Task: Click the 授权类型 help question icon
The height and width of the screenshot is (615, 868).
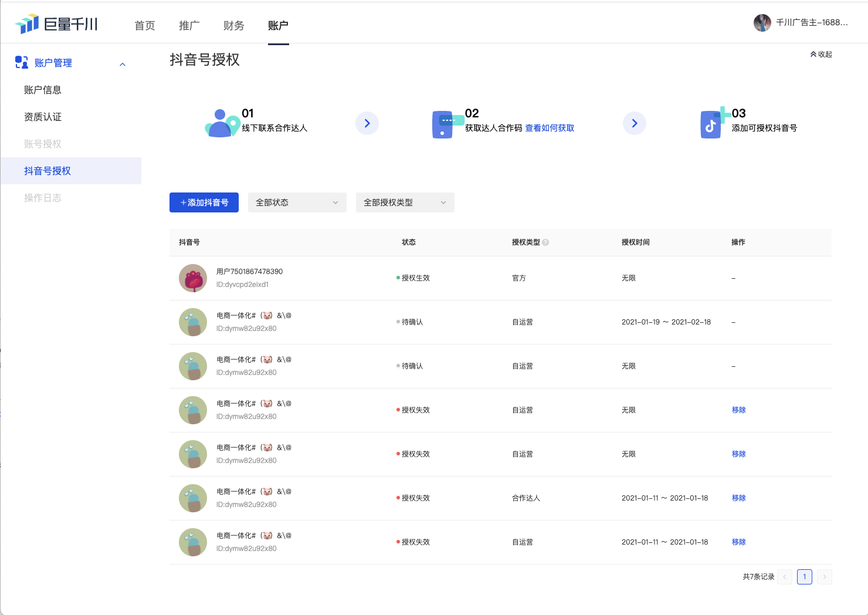Action: (545, 242)
